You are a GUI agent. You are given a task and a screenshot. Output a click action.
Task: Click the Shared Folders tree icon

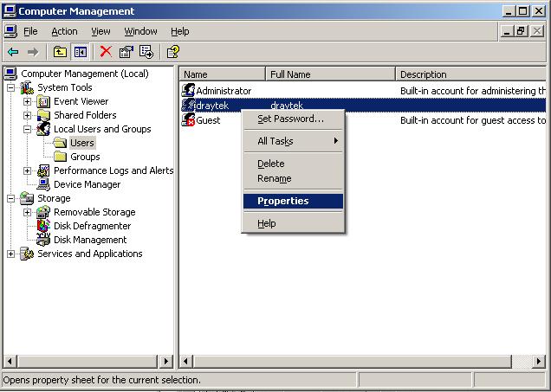pos(43,115)
